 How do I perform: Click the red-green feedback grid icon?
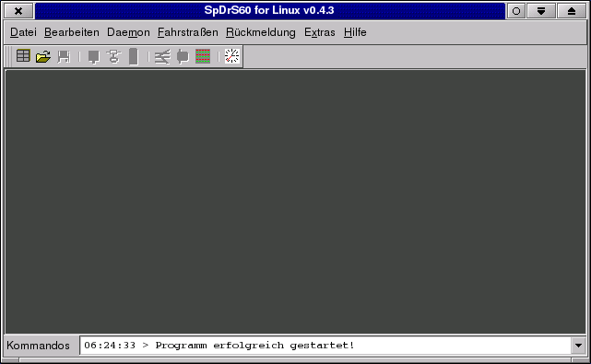203,56
